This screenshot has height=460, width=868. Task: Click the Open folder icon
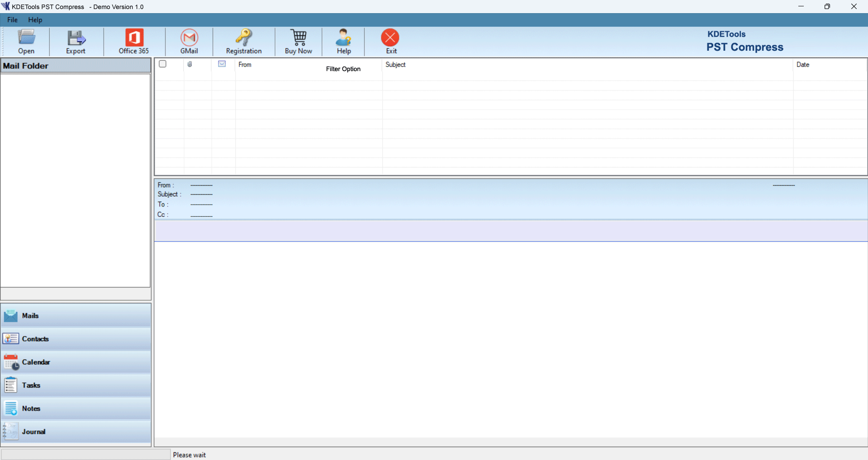point(26,38)
